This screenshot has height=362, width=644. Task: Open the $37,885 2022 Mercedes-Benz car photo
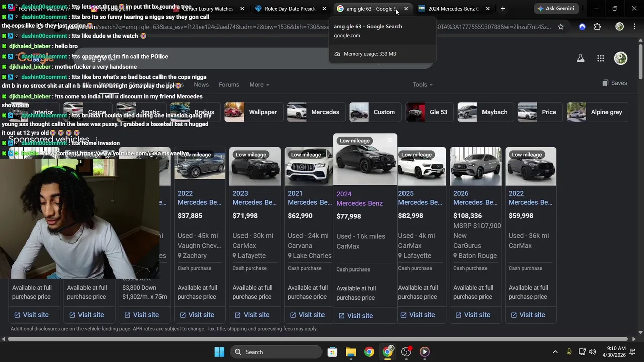tap(200, 166)
